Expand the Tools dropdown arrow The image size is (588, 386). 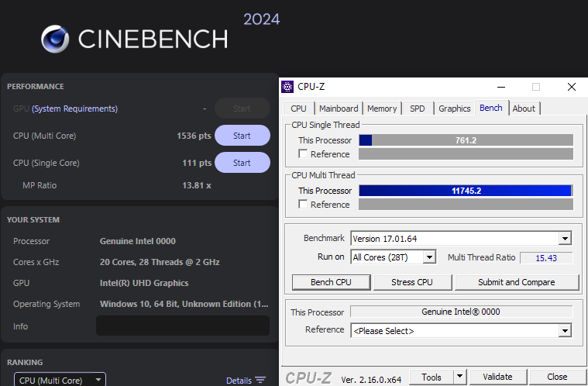click(459, 377)
